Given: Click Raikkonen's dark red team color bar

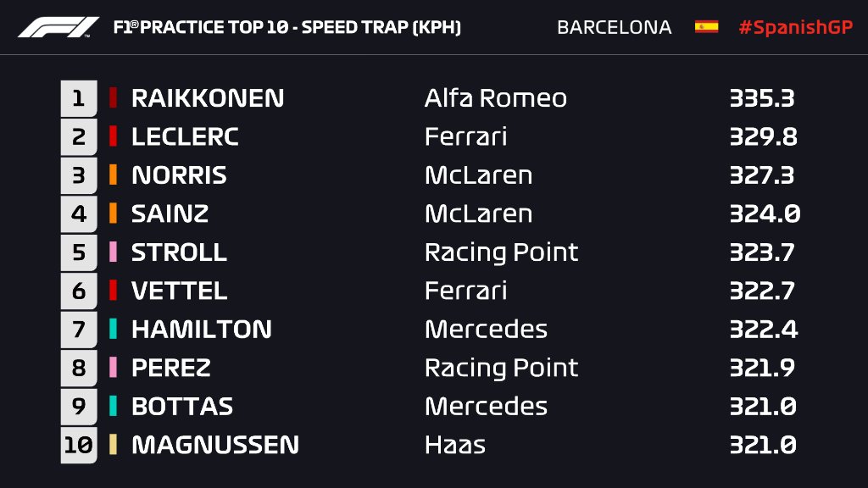Looking at the screenshot, I should (x=113, y=98).
